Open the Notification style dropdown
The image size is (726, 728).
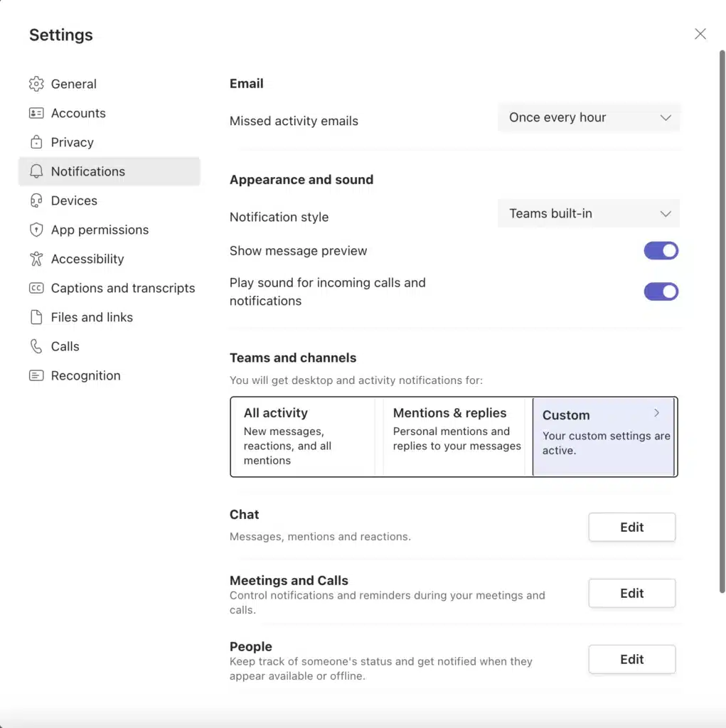pos(589,213)
